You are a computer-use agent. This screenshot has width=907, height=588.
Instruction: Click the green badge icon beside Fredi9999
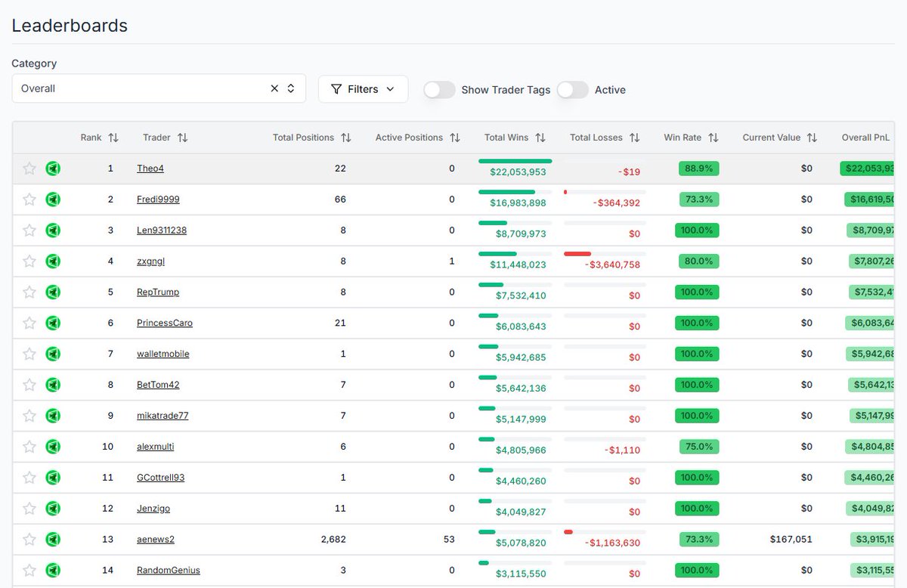53,200
